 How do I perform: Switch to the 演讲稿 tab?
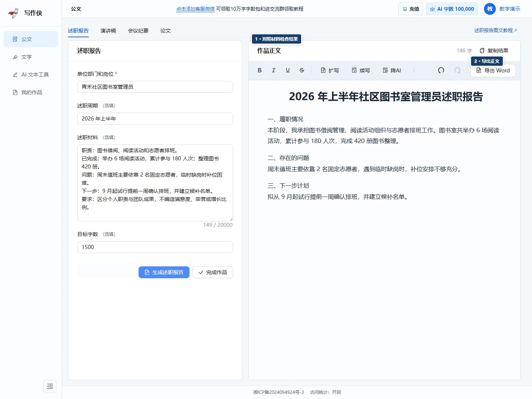108,31
